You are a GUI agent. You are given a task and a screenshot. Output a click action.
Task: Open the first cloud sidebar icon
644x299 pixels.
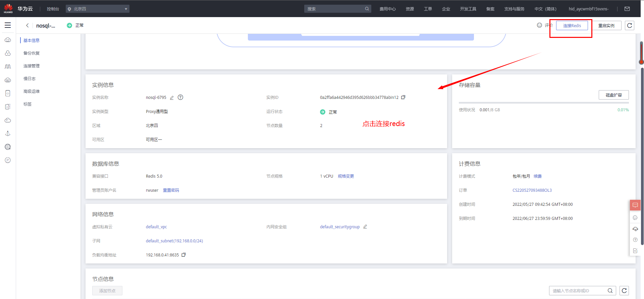pos(8,40)
